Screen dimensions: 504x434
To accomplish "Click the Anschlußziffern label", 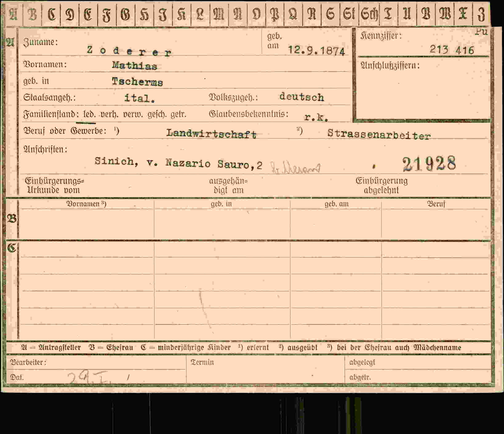I will point(390,66).
